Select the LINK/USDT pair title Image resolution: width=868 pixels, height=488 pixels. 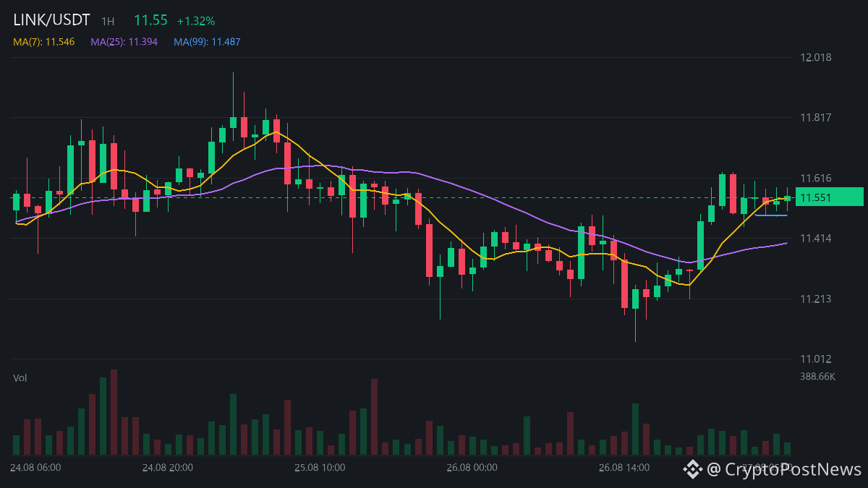pyautogui.click(x=51, y=21)
